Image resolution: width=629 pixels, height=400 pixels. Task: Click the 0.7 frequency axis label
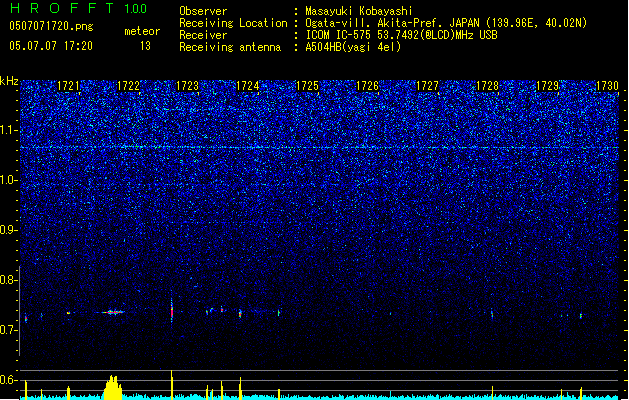pos(9,330)
